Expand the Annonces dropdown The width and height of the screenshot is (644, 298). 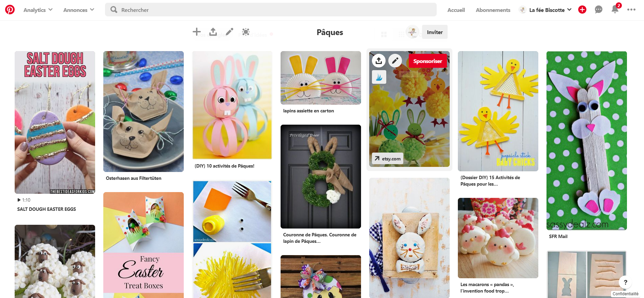pos(78,10)
